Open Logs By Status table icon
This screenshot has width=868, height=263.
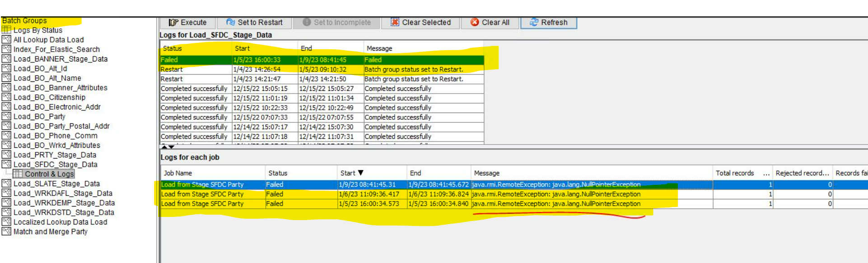[x=6, y=30]
